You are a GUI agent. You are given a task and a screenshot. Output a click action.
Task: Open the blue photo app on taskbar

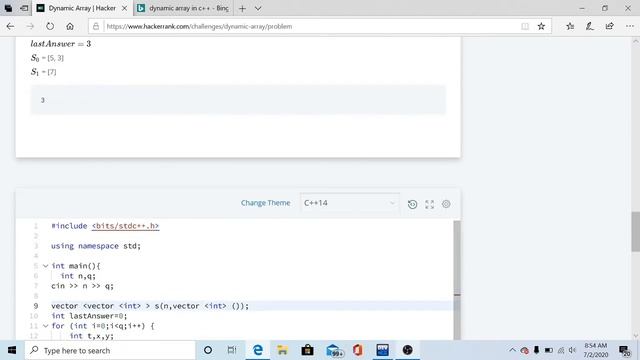[382, 350]
